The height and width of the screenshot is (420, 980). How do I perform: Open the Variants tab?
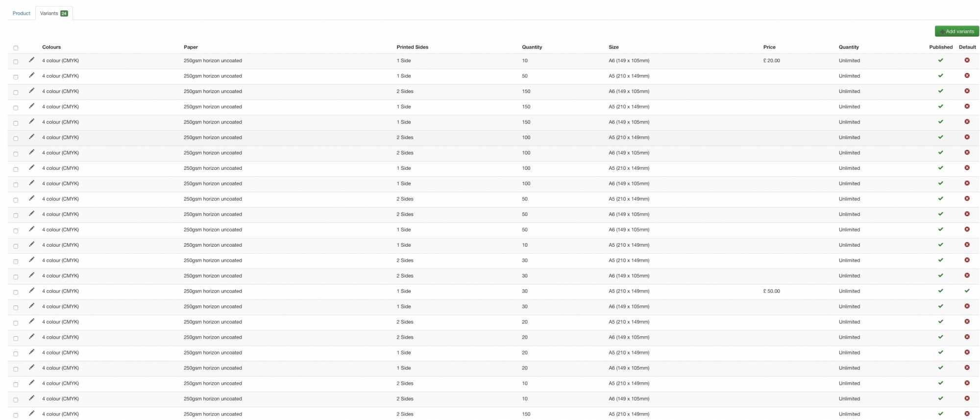54,13
